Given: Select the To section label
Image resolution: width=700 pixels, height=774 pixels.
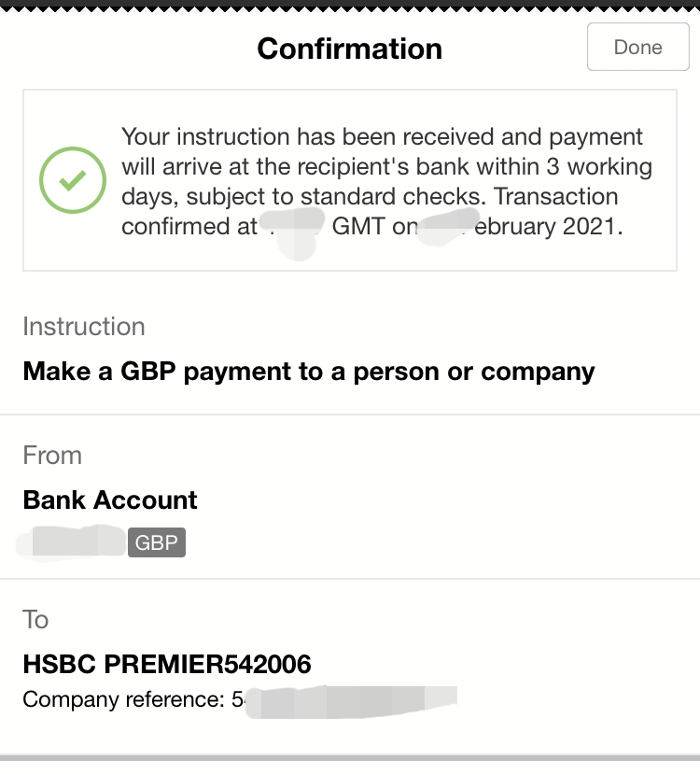Looking at the screenshot, I should tap(35, 620).
